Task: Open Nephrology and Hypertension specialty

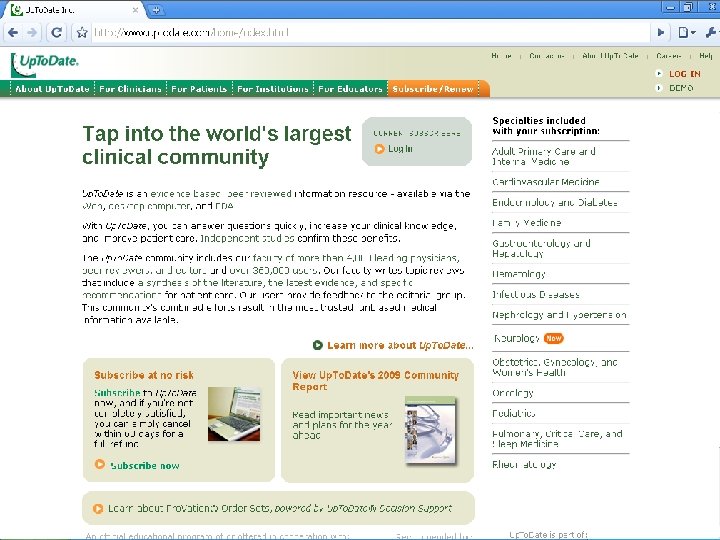Action: point(559,315)
